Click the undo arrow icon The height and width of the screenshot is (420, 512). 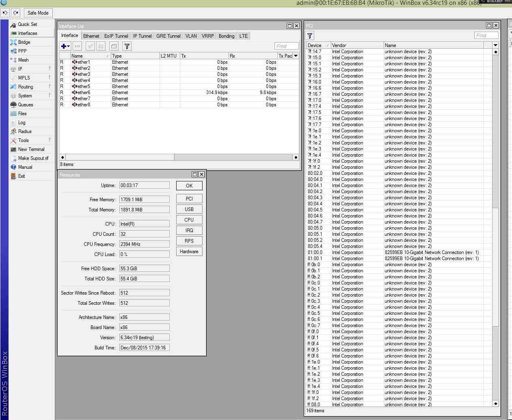pos(5,13)
